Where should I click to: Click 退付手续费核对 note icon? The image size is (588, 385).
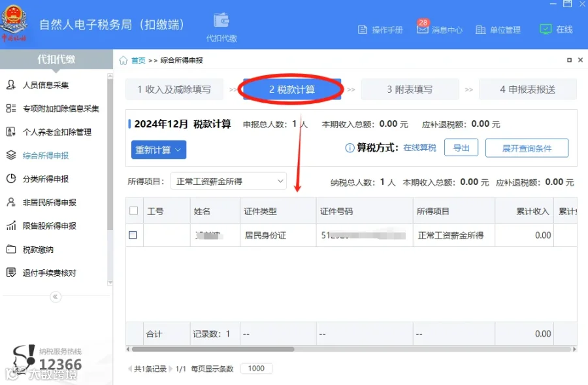point(11,273)
